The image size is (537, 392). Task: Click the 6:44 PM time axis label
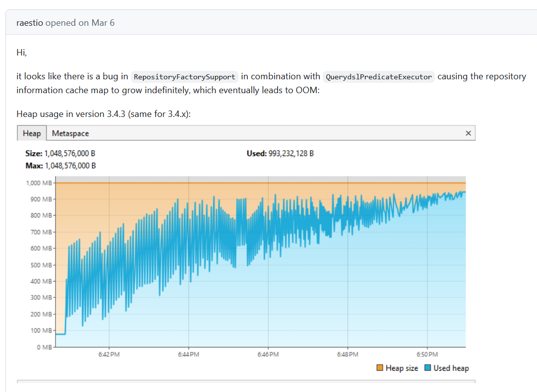click(188, 354)
